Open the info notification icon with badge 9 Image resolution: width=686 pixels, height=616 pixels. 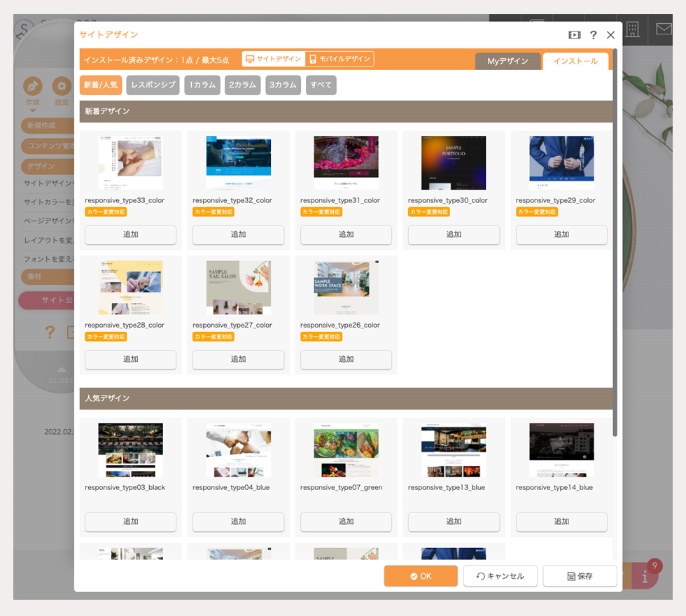(x=646, y=575)
